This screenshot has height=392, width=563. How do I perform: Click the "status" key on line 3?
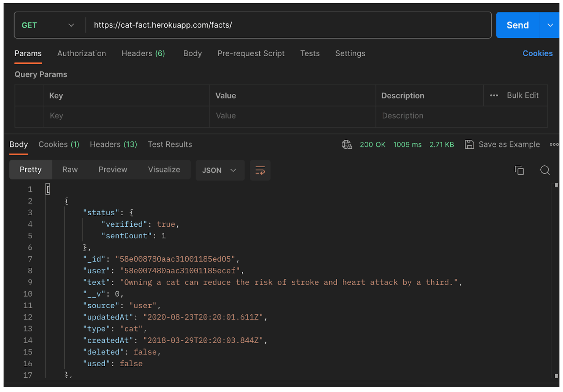(x=101, y=212)
